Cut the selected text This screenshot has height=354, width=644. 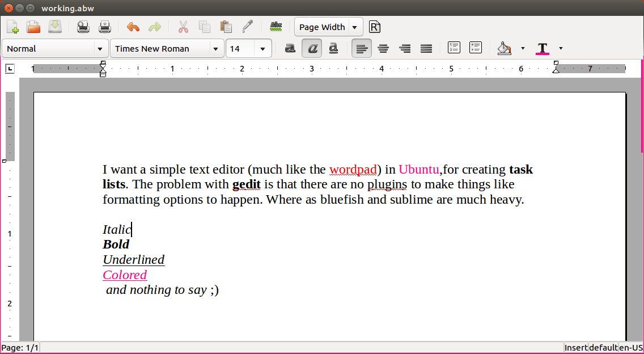point(183,27)
